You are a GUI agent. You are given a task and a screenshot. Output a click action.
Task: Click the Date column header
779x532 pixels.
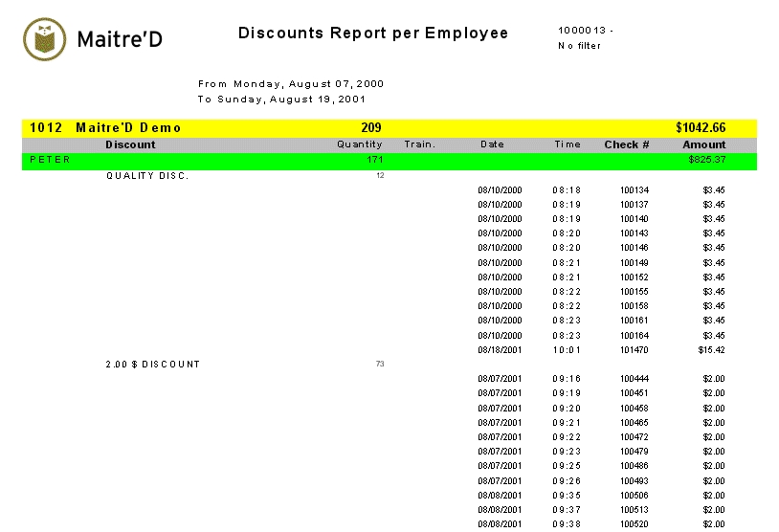tap(492, 144)
